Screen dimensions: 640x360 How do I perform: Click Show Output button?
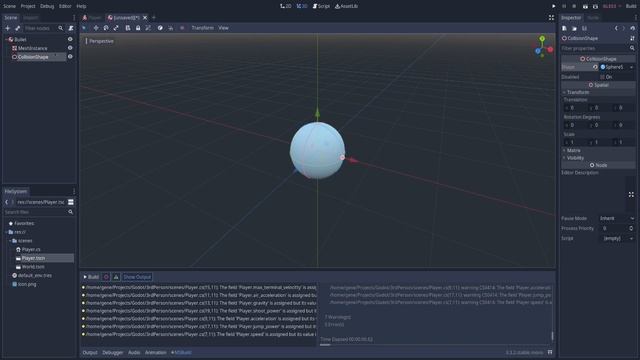point(137,277)
